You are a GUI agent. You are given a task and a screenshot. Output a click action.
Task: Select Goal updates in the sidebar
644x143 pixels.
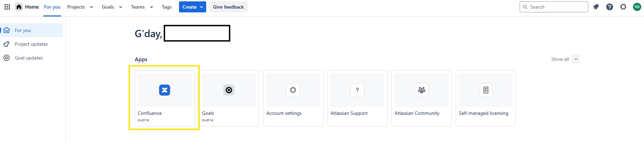(x=29, y=58)
